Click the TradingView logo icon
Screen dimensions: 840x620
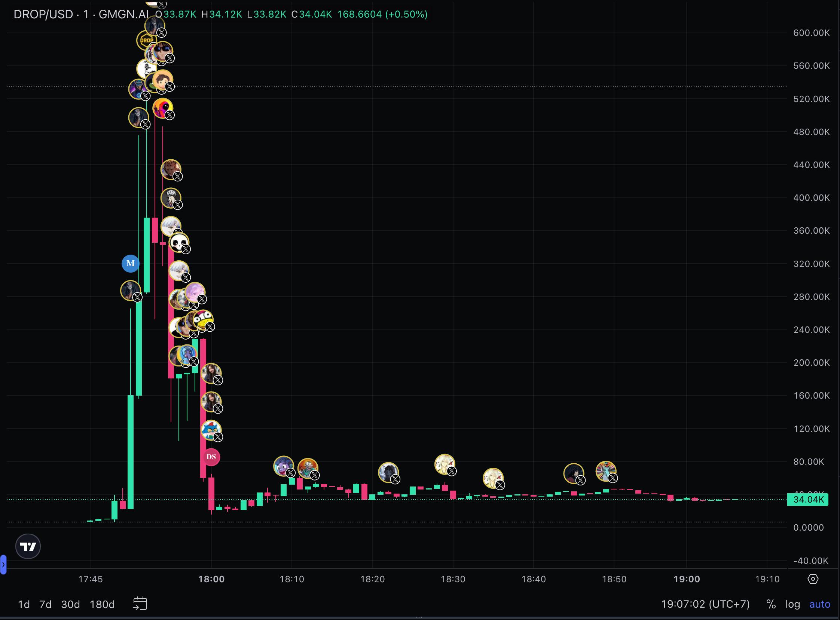point(28,546)
